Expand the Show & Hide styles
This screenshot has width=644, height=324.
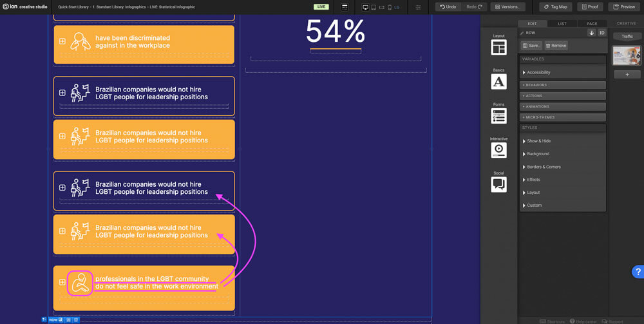pyautogui.click(x=538, y=141)
